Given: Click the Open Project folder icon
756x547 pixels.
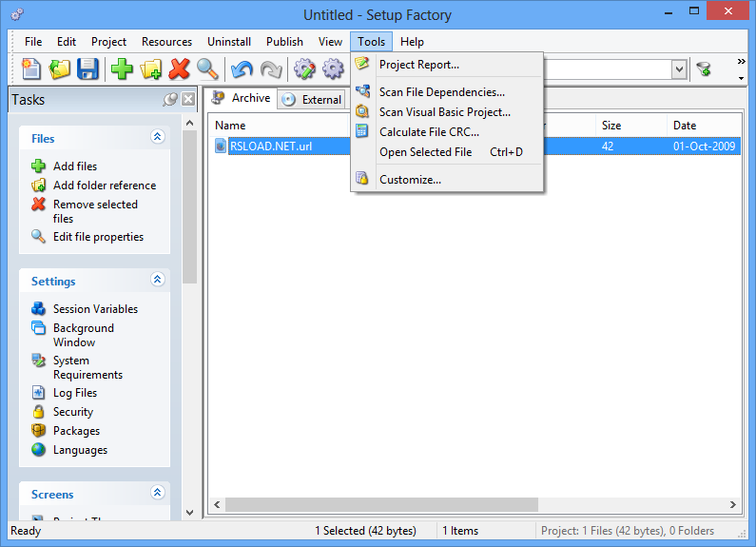Looking at the screenshot, I should click(60, 69).
